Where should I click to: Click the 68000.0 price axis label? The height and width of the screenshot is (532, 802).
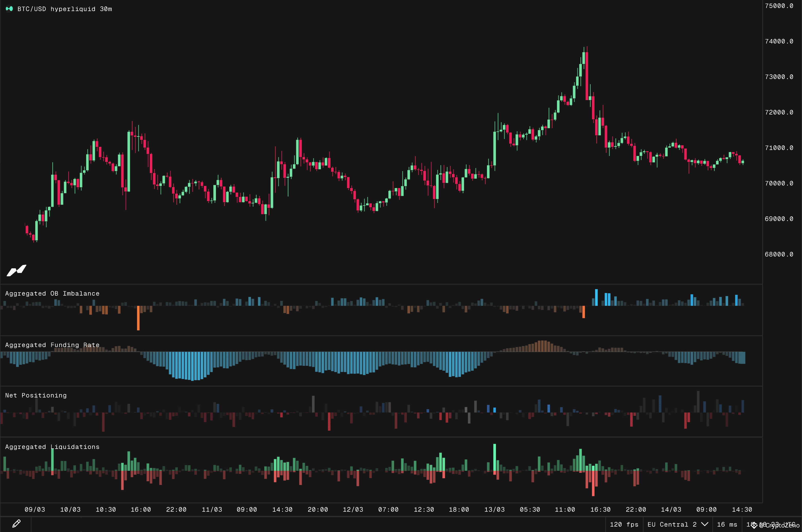(779, 254)
